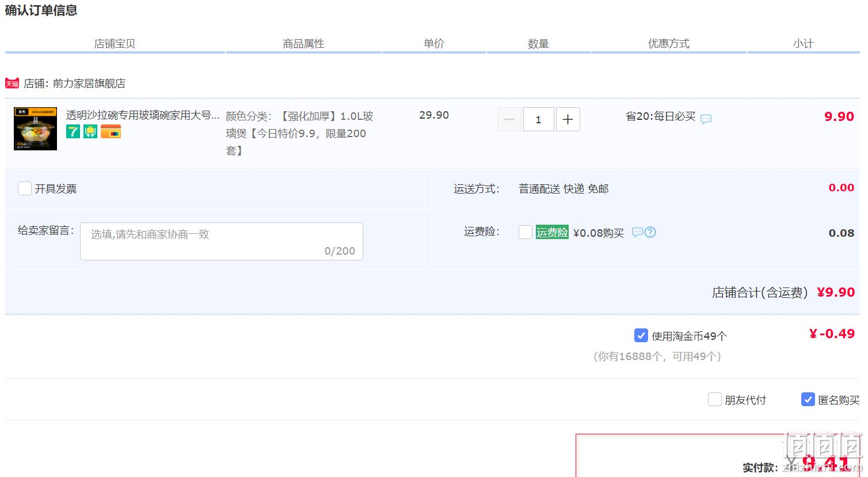Tick the 朋友代付 friend pay checkbox
This screenshot has height=477, width=868.
714,399
